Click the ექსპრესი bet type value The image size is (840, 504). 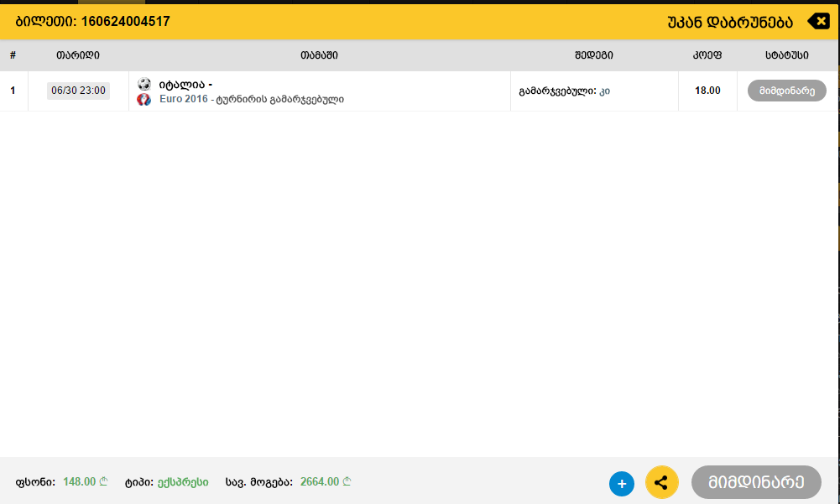183,482
